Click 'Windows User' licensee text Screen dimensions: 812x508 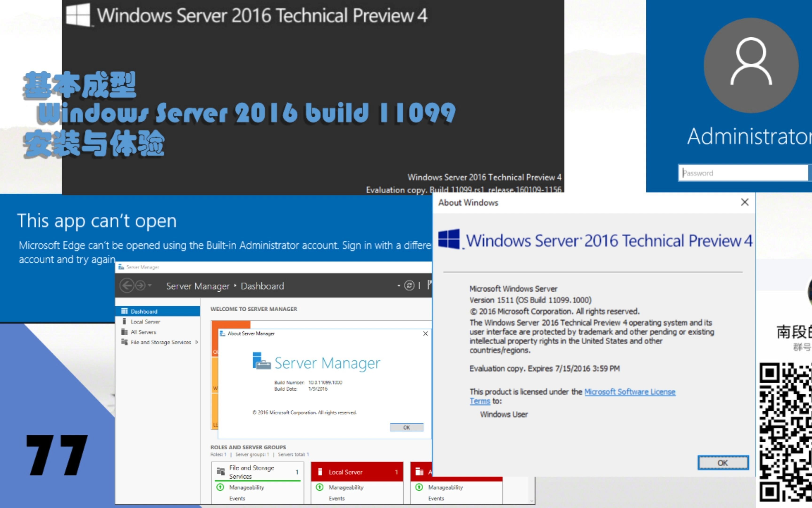(x=504, y=414)
